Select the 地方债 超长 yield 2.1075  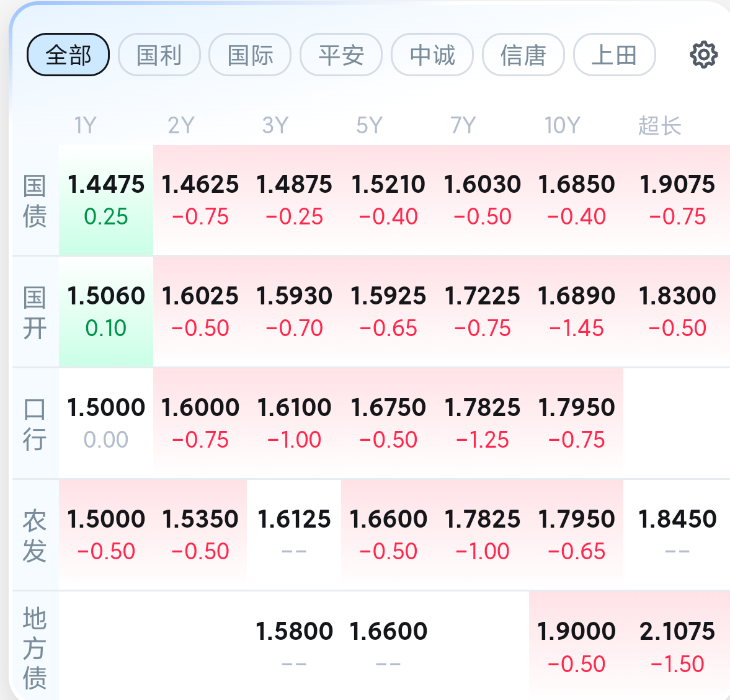(677, 646)
